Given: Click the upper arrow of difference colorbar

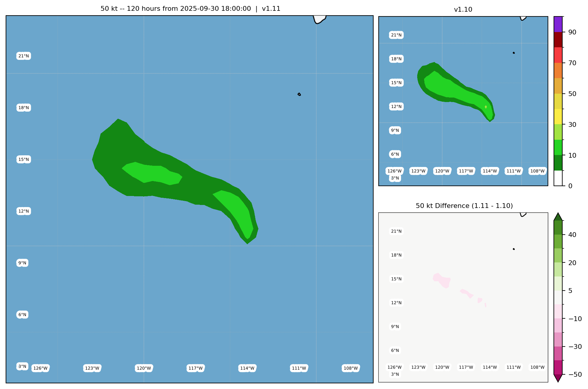Looking at the screenshot, I should click(x=558, y=217).
